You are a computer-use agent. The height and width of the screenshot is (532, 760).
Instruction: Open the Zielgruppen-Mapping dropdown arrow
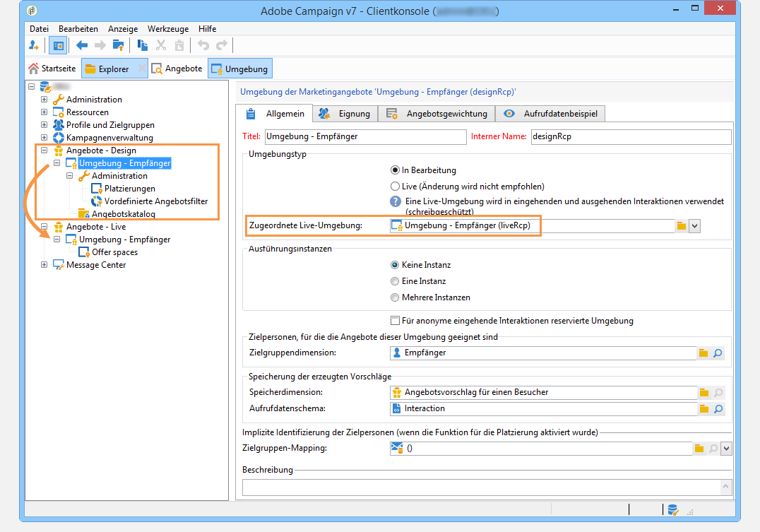click(x=726, y=449)
